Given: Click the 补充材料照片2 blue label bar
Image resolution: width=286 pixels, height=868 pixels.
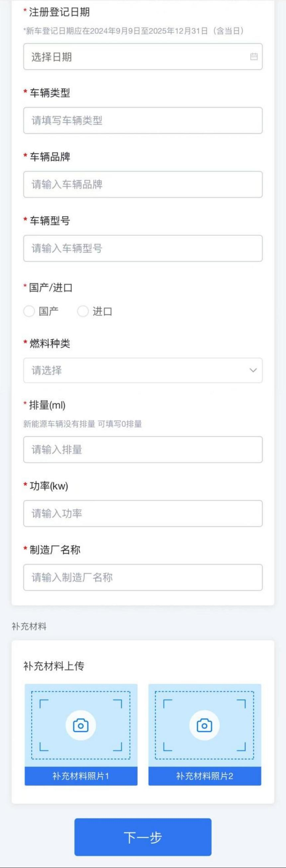Looking at the screenshot, I should pos(205,776).
